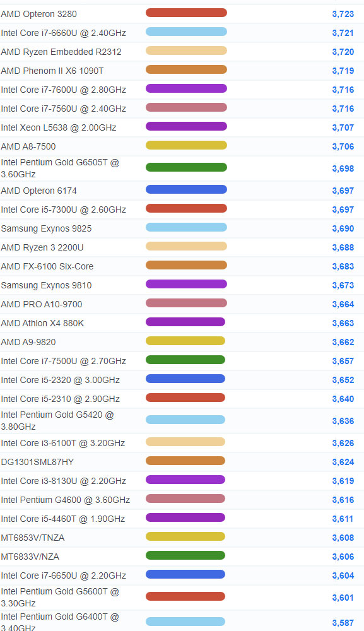Click MT6853V/TNZA chip name
This screenshot has height=631, width=364.
pyautogui.click(x=33, y=538)
